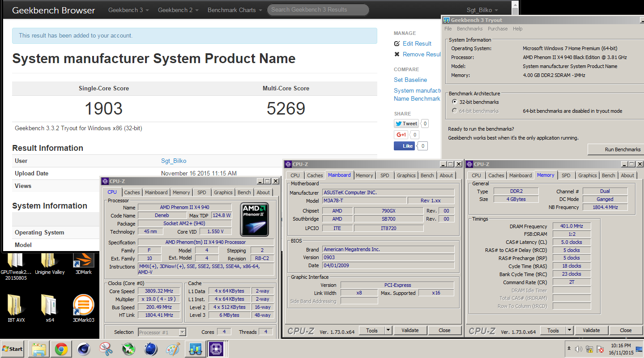Open the x64 desktop folder

tap(49, 309)
